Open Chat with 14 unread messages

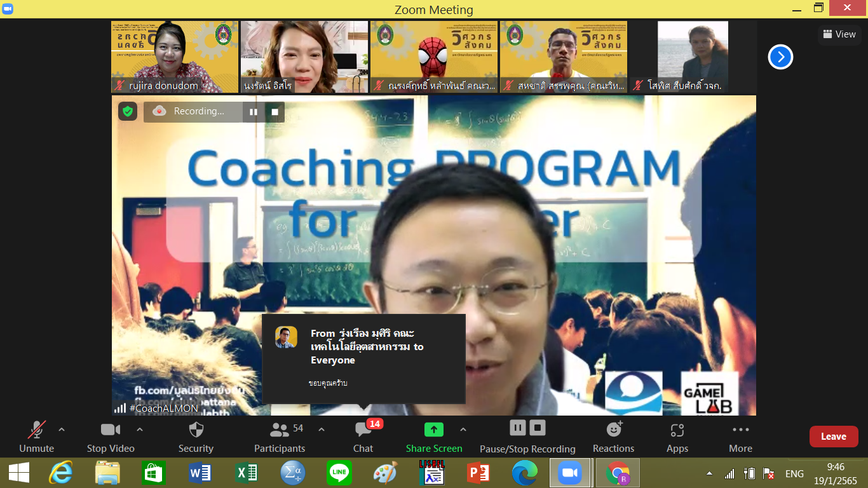tap(363, 437)
